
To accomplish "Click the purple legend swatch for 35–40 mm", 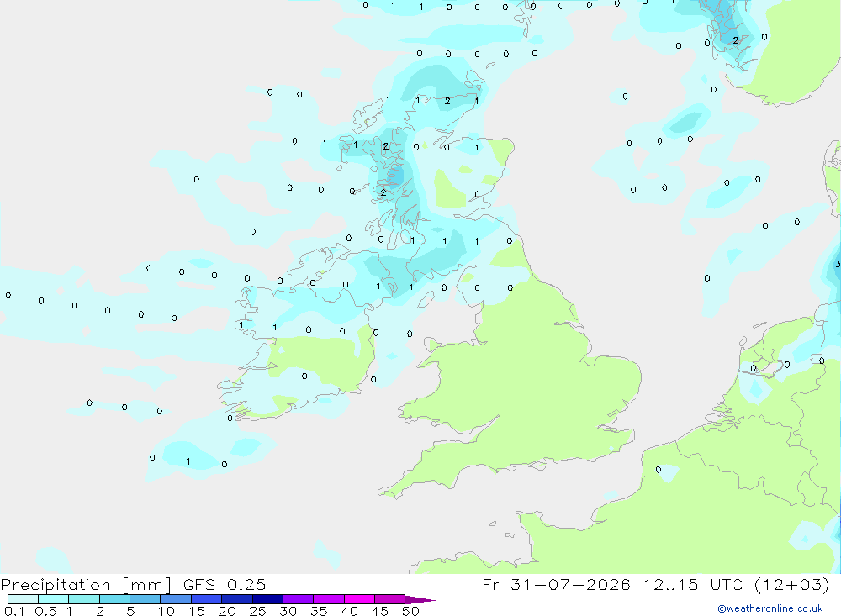I will 329,599.
